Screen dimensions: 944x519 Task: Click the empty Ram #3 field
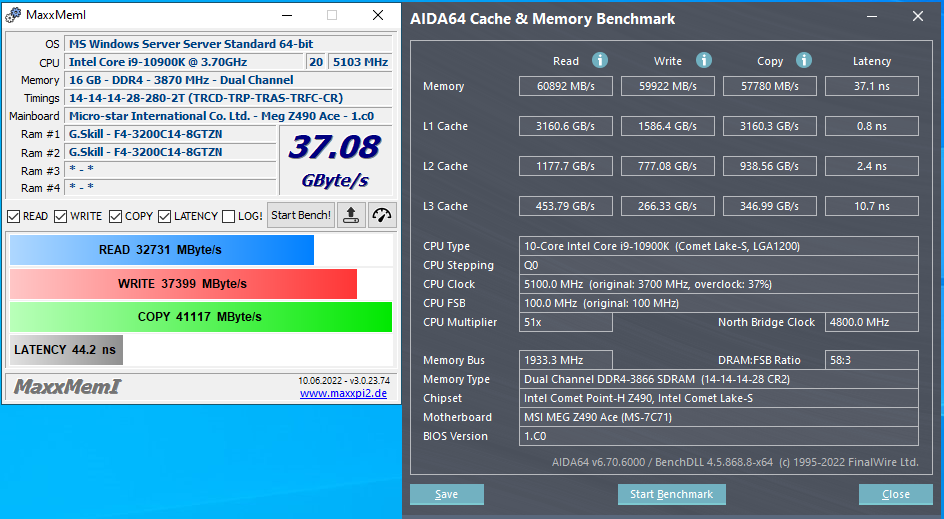170,170
